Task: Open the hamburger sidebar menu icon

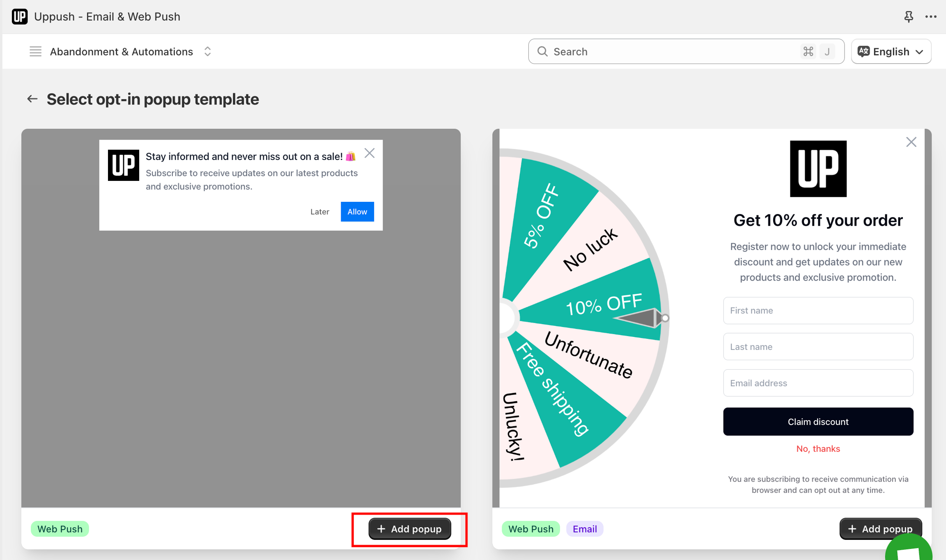Action: (36, 52)
